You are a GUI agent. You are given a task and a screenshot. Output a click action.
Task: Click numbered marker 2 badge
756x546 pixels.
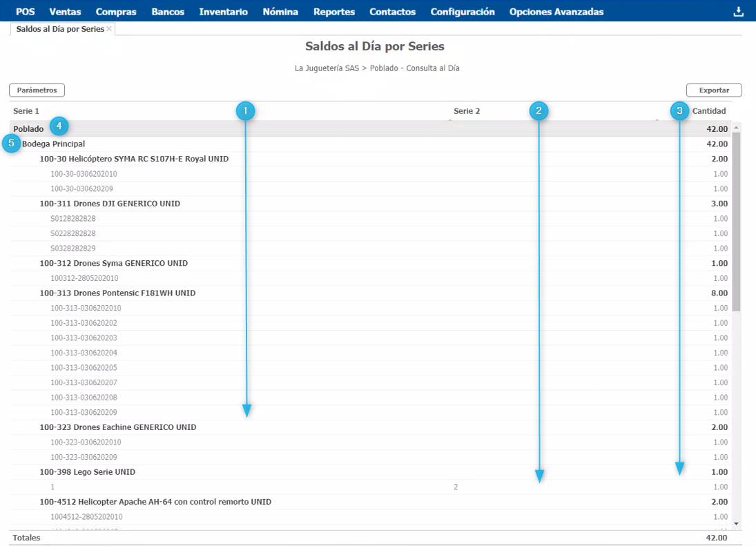pos(539,110)
